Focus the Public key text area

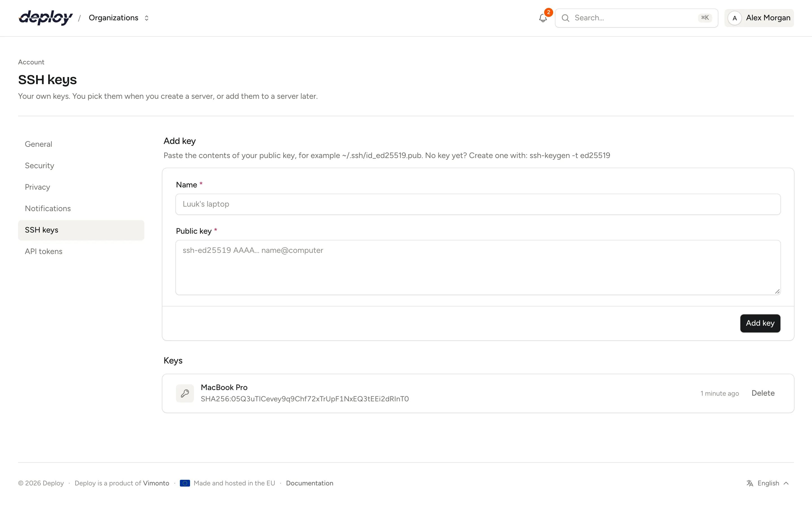(x=478, y=268)
